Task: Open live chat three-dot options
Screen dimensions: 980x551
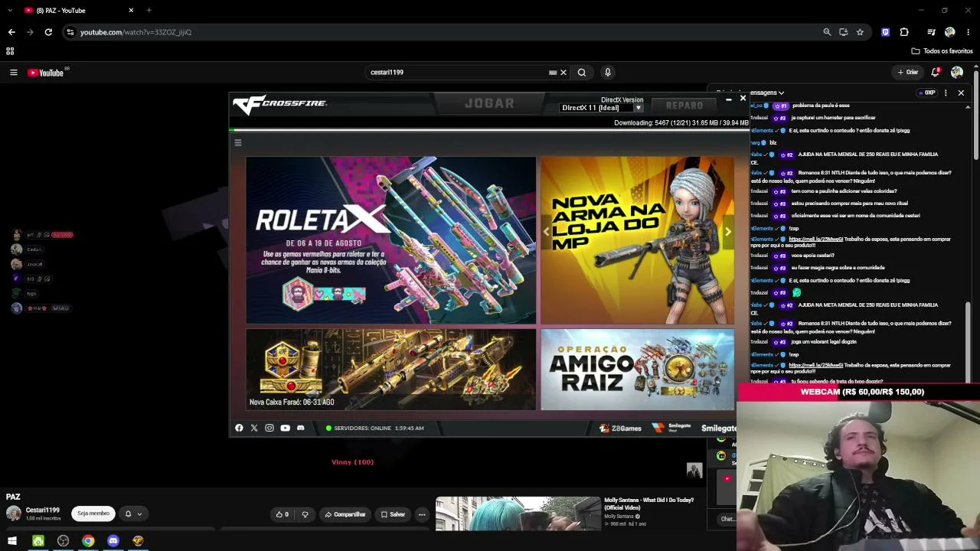Action: (x=946, y=93)
